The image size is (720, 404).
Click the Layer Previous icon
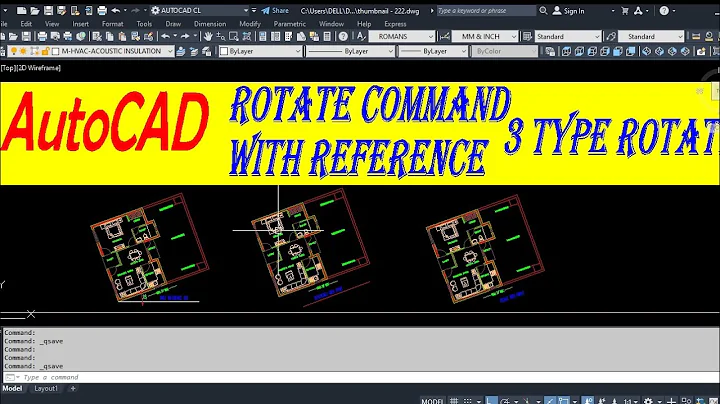tap(194, 51)
